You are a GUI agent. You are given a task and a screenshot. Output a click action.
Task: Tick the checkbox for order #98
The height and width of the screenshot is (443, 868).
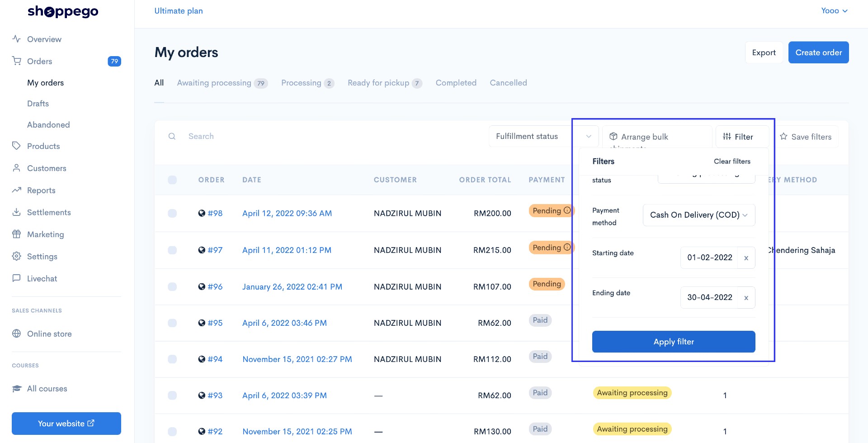[172, 213]
